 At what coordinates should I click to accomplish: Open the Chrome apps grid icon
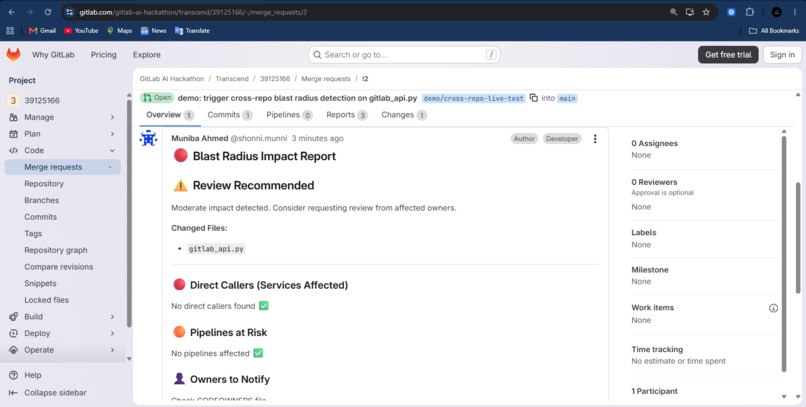pos(10,31)
